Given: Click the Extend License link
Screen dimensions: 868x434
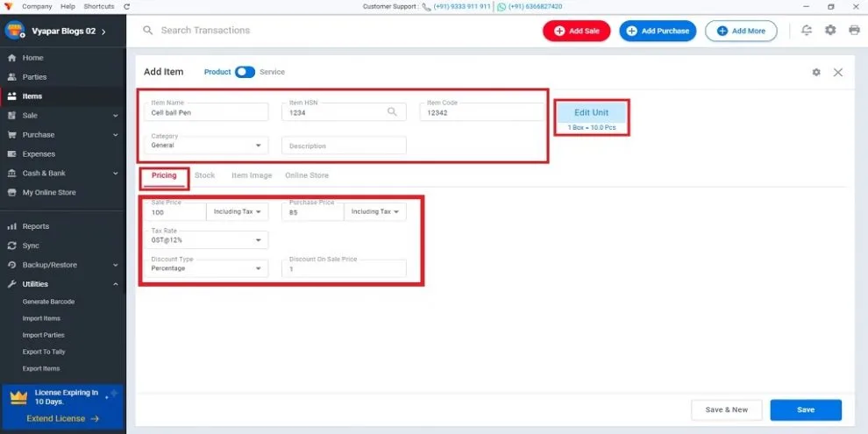Looking at the screenshot, I should point(62,418).
